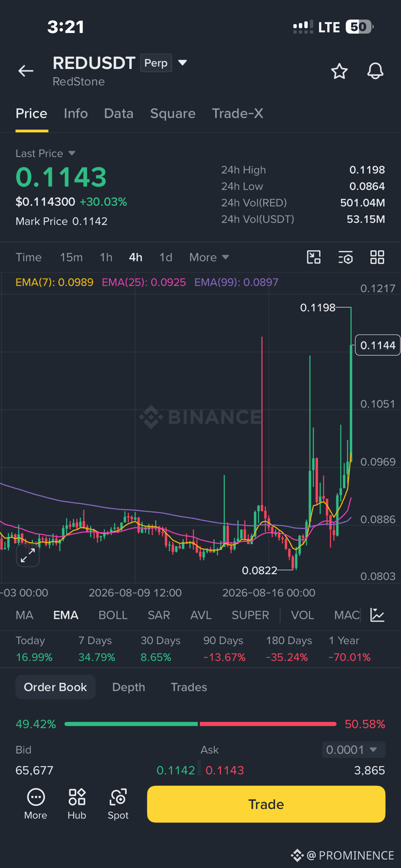Open the Square tab
Viewport: 401px width, 868px height.
tap(173, 113)
